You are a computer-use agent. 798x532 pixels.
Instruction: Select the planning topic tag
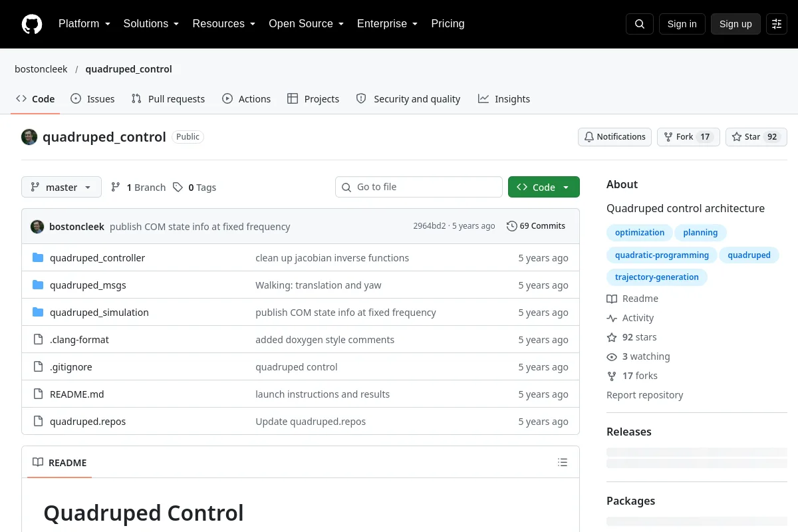click(700, 233)
